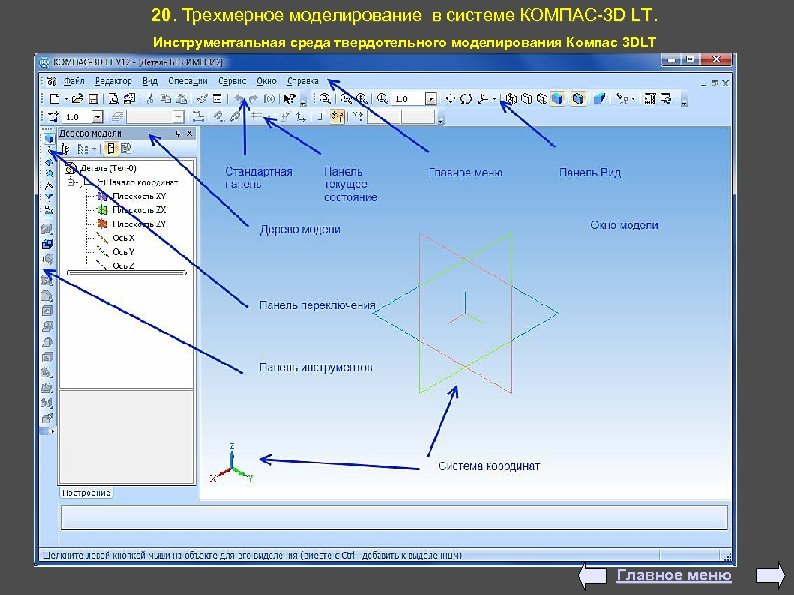Open the Редактор menu
This screenshot has height=595, width=794.
coord(113,81)
